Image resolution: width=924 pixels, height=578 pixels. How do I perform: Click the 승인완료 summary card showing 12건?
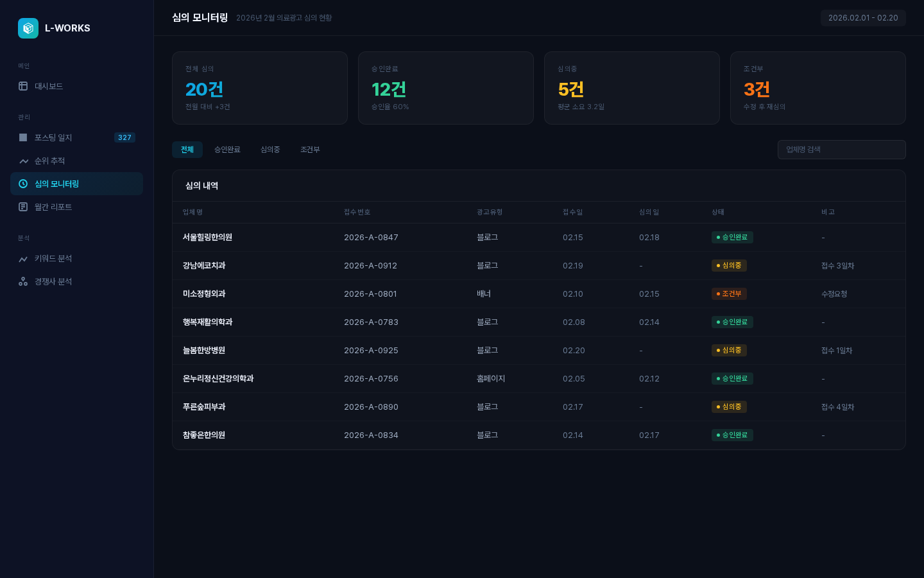[x=445, y=88]
